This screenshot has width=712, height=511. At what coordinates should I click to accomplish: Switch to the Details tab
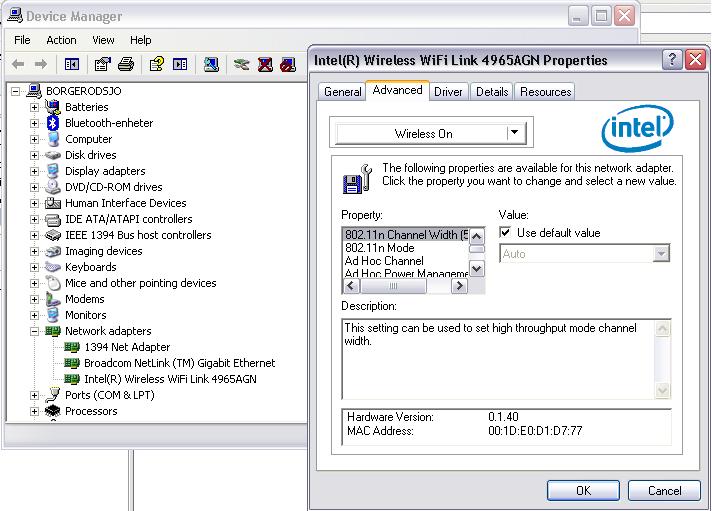point(492,92)
